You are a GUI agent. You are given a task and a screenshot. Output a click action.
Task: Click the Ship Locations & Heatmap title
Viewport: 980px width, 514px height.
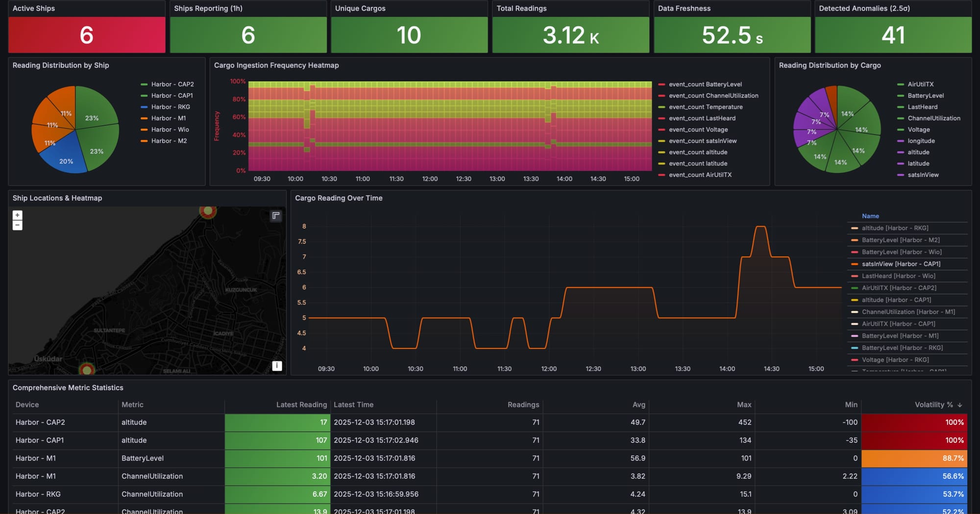57,198
